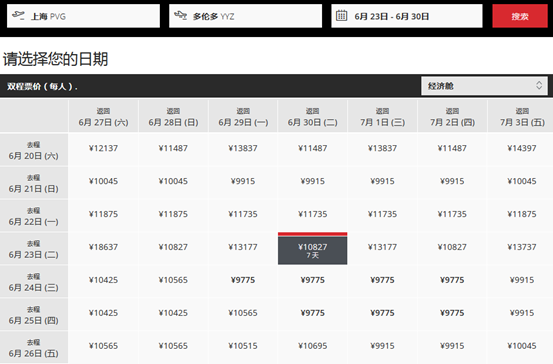Select the highlighted ¥10827 7天 fare cell
Viewport: 553px width, 364px height.
coord(312,249)
